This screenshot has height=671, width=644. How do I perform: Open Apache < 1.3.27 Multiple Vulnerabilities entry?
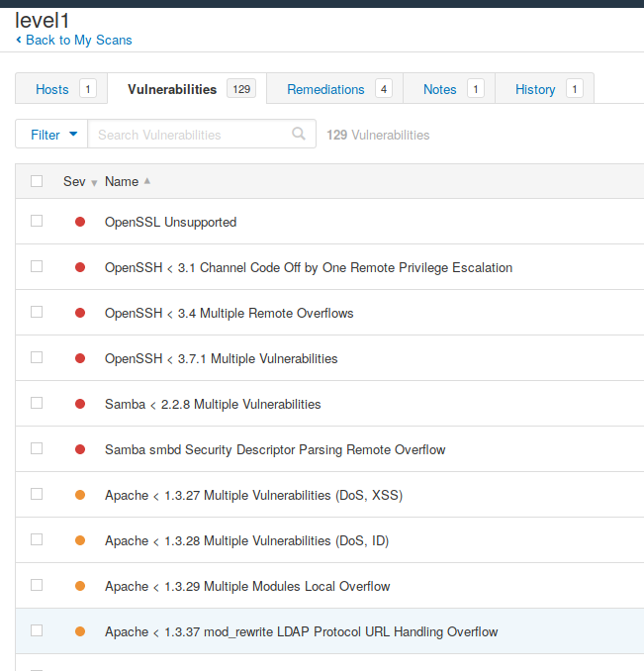coord(253,495)
